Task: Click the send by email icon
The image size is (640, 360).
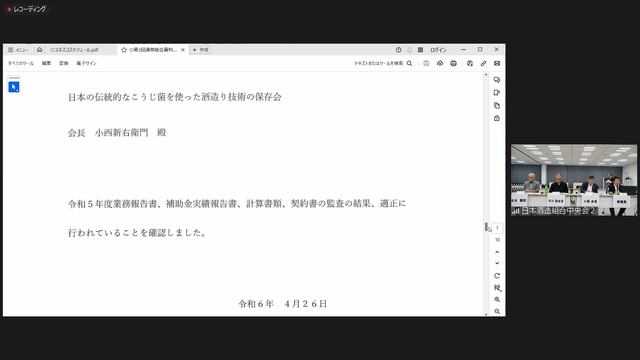Action: pyautogui.click(x=497, y=63)
